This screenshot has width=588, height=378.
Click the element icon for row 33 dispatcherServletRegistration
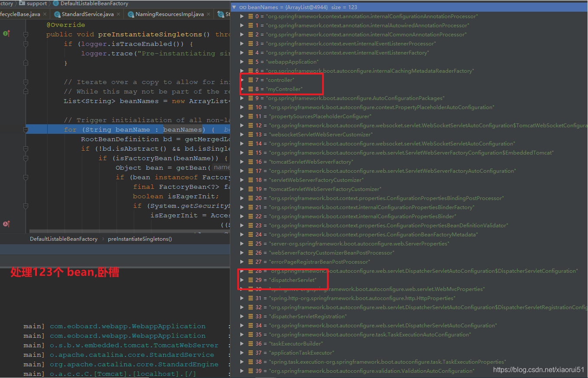(x=251, y=317)
